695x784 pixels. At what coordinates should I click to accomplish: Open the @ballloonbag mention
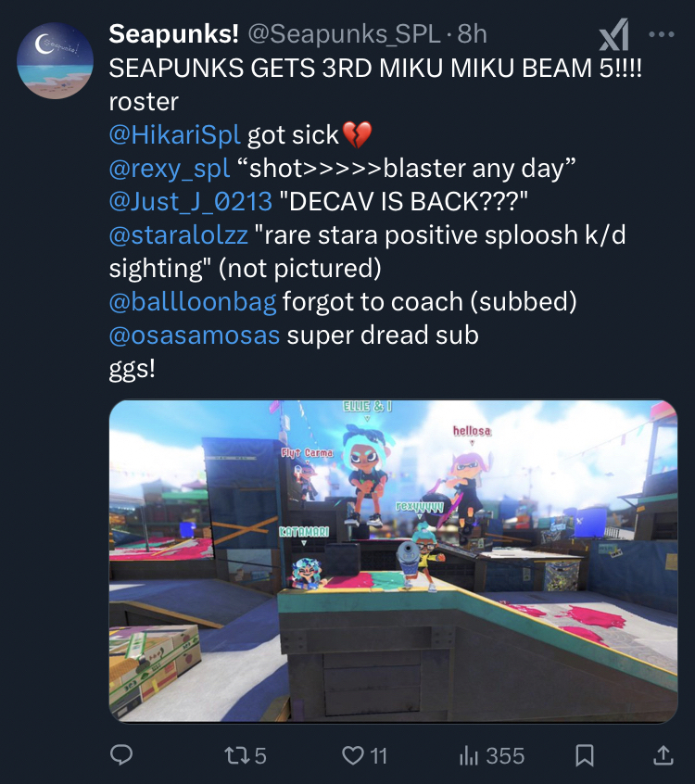(x=193, y=302)
